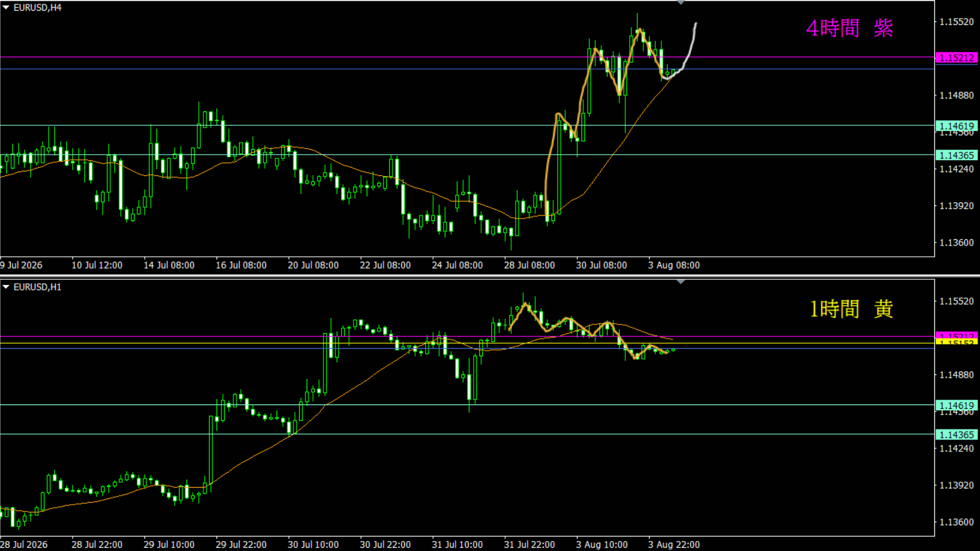Viewport: 980px width, 551px height.
Task: Click the 1.14240 scale value on H4 chart
Action: click(x=957, y=169)
